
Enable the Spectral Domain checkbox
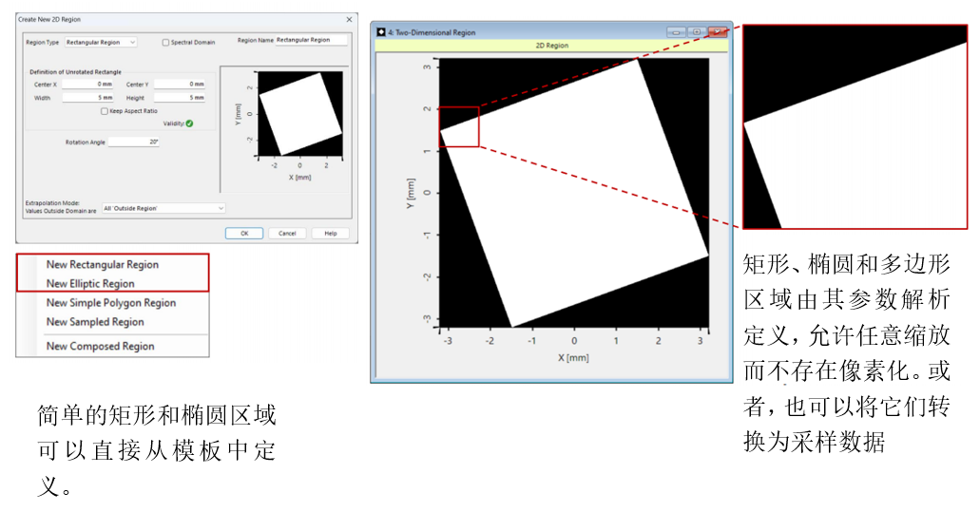click(165, 43)
